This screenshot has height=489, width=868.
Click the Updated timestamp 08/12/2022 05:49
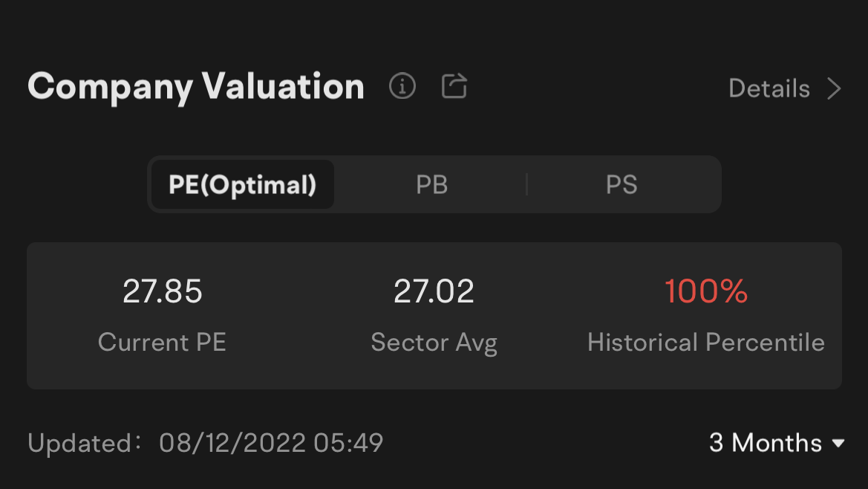(271, 443)
